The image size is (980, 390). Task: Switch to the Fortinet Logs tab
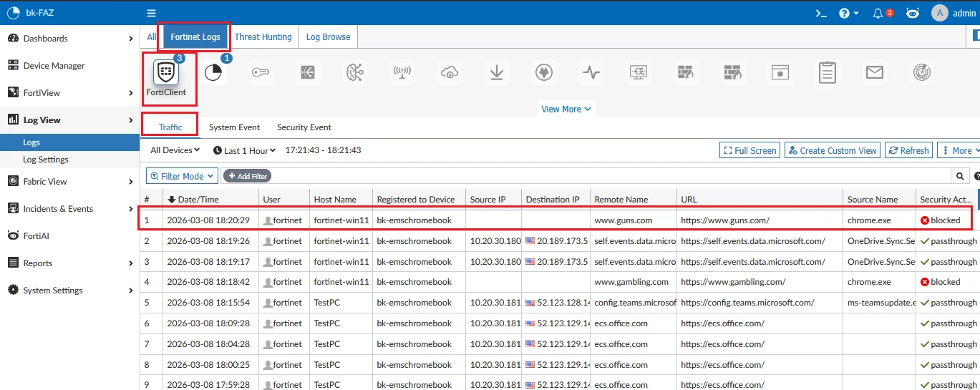point(195,36)
